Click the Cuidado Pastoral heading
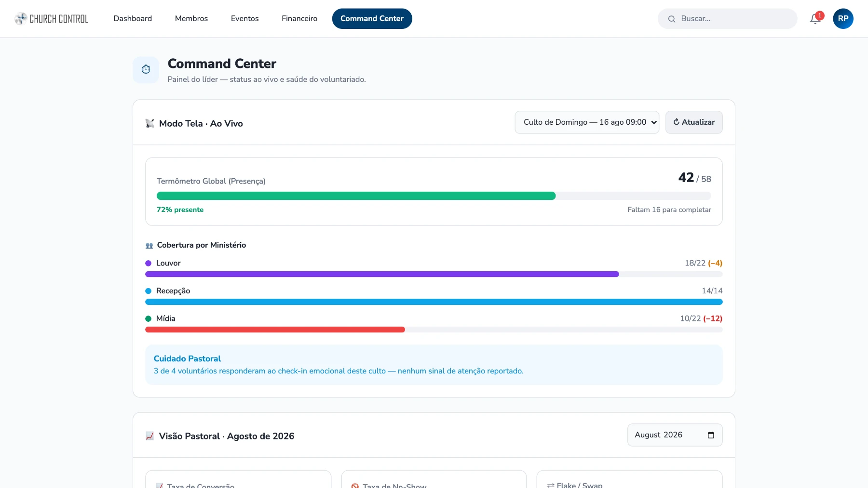 [x=187, y=359]
